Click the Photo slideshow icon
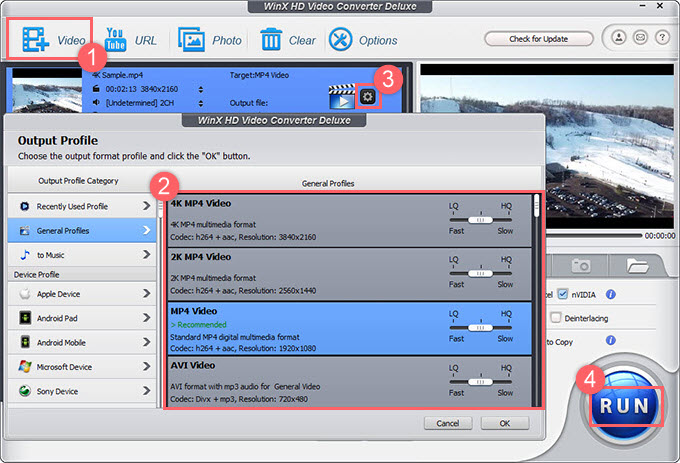680x463 pixels. [191, 40]
